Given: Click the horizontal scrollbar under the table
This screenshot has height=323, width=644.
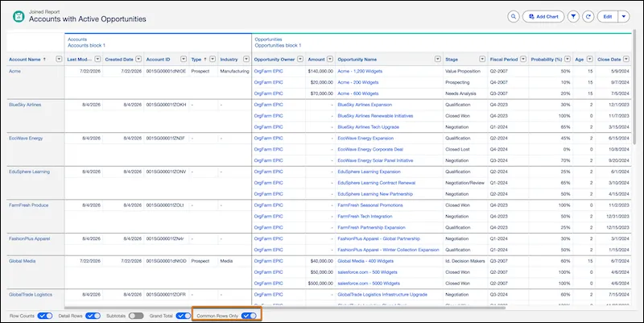Looking at the screenshot, I should (x=285, y=308).
